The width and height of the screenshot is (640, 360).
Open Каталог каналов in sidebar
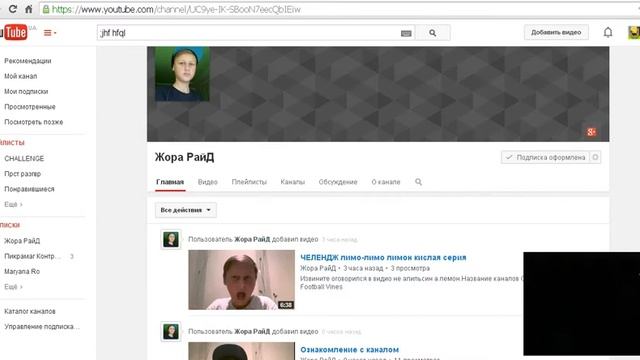[30, 311]
